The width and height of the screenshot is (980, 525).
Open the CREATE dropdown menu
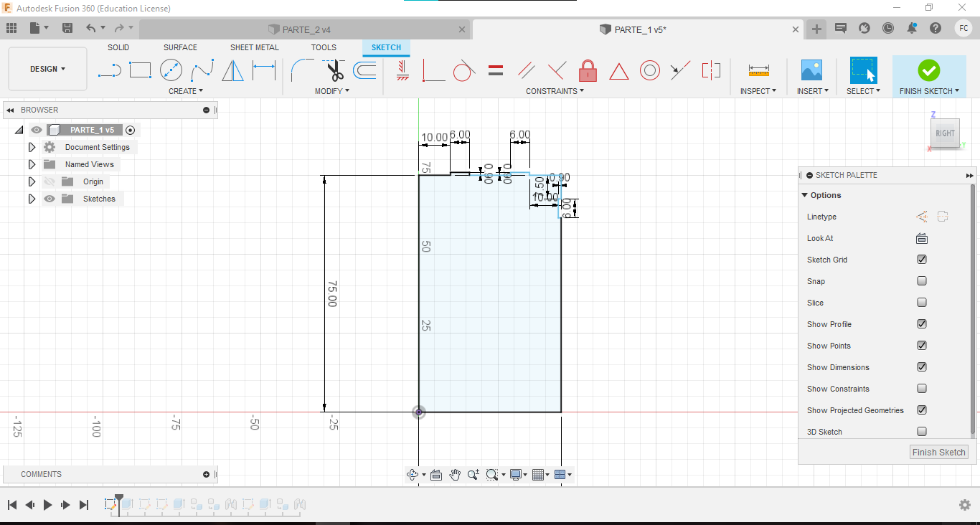[186, 91]
